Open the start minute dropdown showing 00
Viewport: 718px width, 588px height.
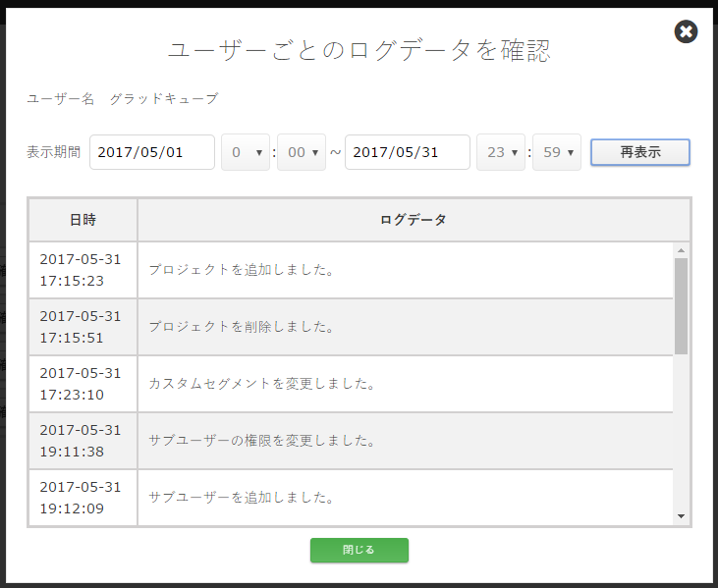[x=302, y=152]
